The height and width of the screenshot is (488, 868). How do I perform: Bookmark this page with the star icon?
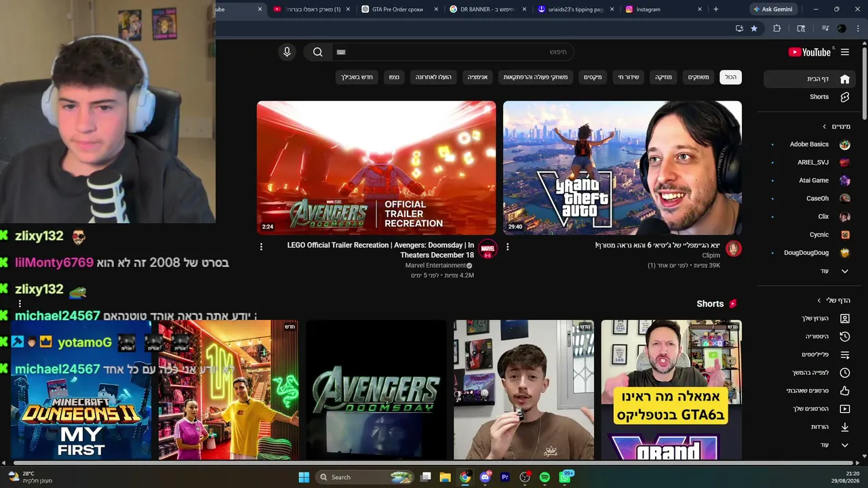[x=754, y=28]
